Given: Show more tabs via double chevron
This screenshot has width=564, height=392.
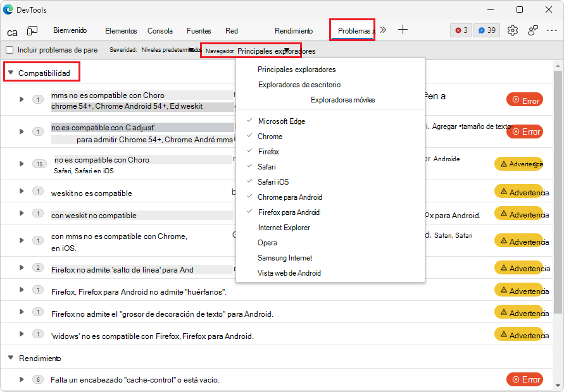Looking at the screenshot, I should 383,30.
